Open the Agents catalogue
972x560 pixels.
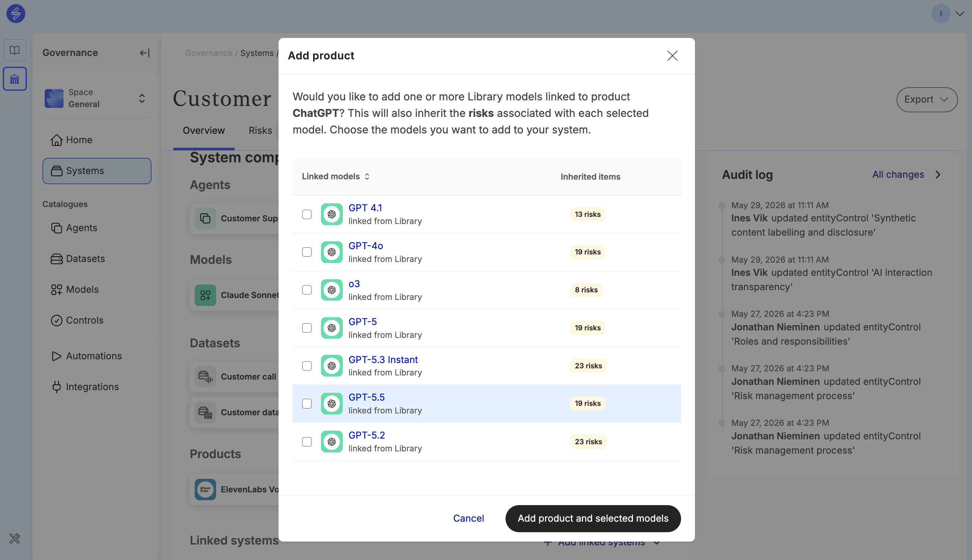[x=97, y=228]
